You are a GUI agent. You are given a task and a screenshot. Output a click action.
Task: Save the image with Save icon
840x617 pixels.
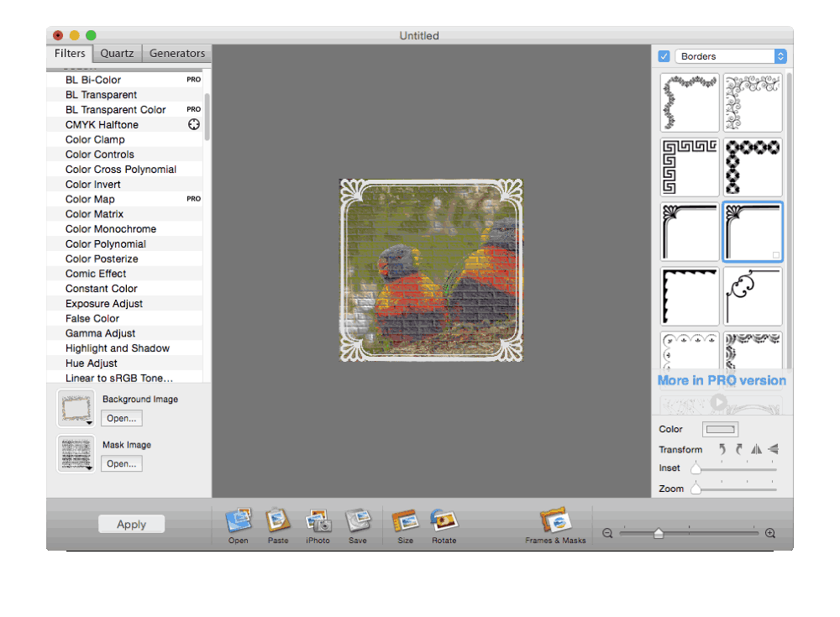click(x=357, y=525)
